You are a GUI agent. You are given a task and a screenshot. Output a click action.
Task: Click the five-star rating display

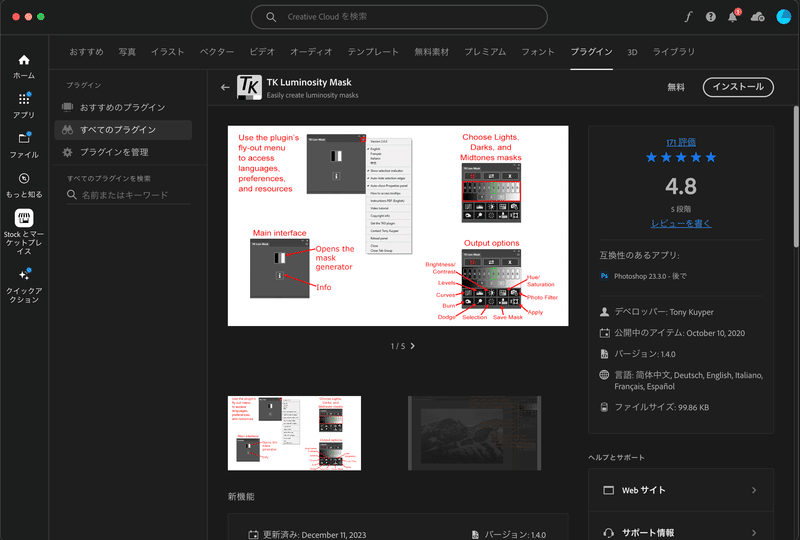click(x=681, y=157)
